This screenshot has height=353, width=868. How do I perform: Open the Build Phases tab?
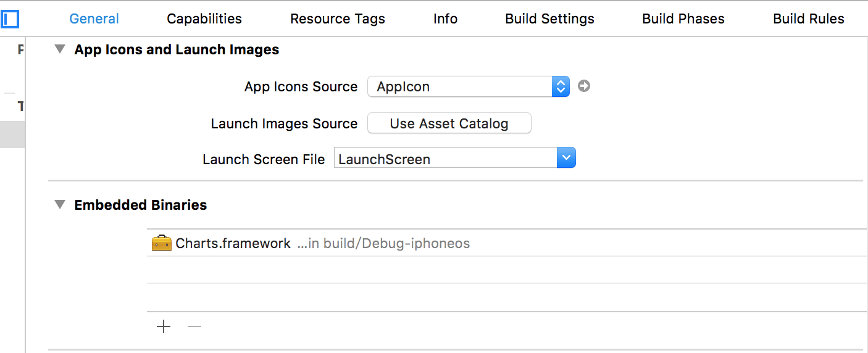[683, 19]
